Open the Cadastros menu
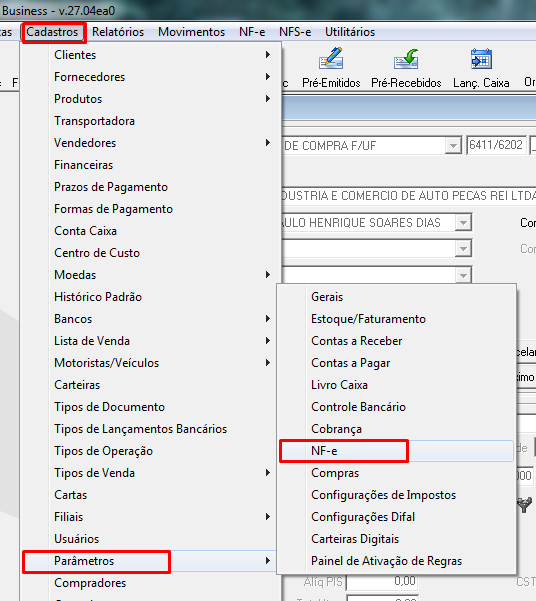536x601 pixels. (x=53, y=32)
